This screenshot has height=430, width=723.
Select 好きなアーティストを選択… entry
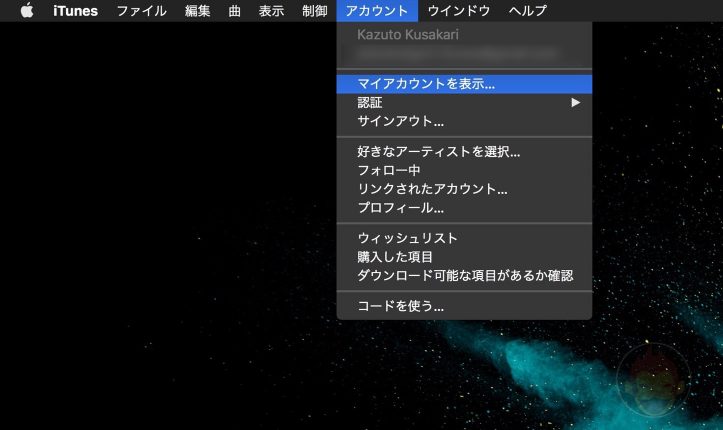464,152
